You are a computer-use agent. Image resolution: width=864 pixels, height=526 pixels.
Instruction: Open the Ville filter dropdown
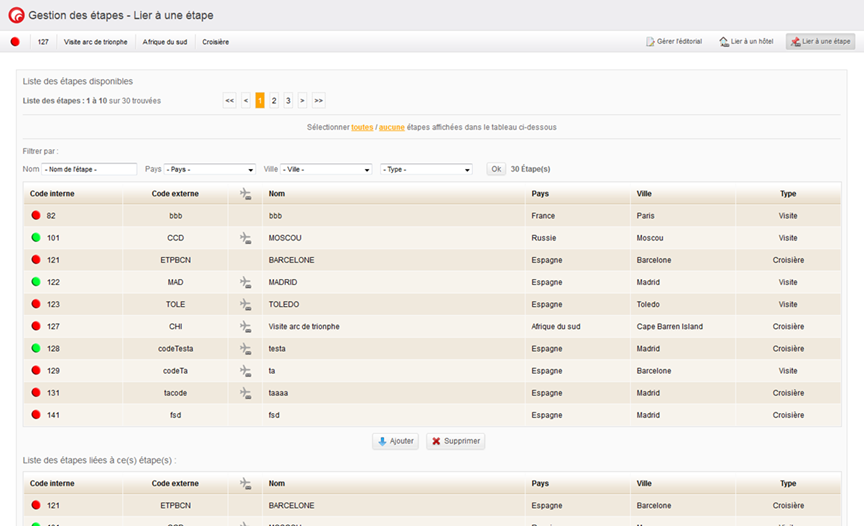(326, 170)
